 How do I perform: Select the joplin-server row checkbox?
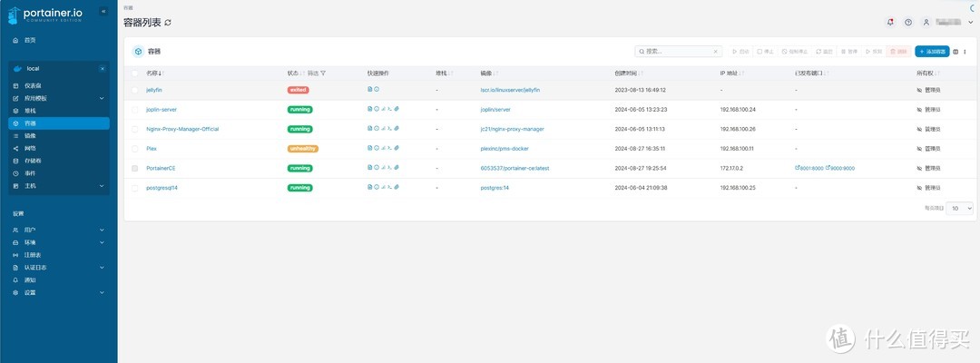pos(134,109)
